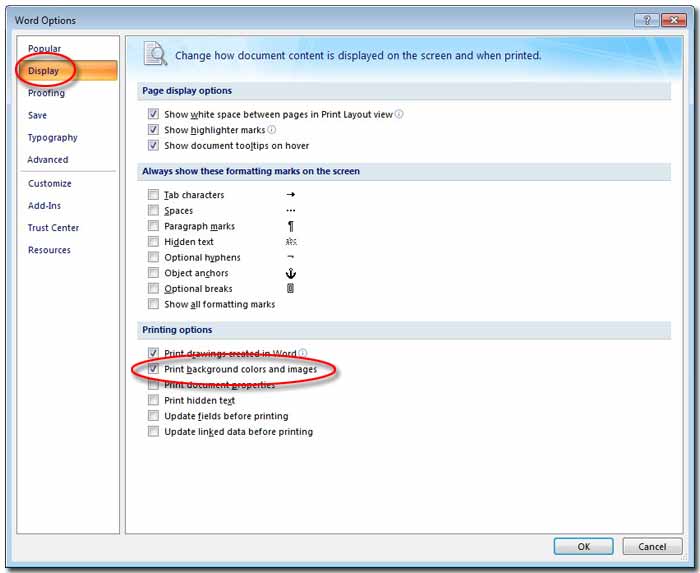Screen dimensions: 700x573
Task: Click the info icon next to Print Layout view
Action: pyautogui.click(x=399, y=114)
